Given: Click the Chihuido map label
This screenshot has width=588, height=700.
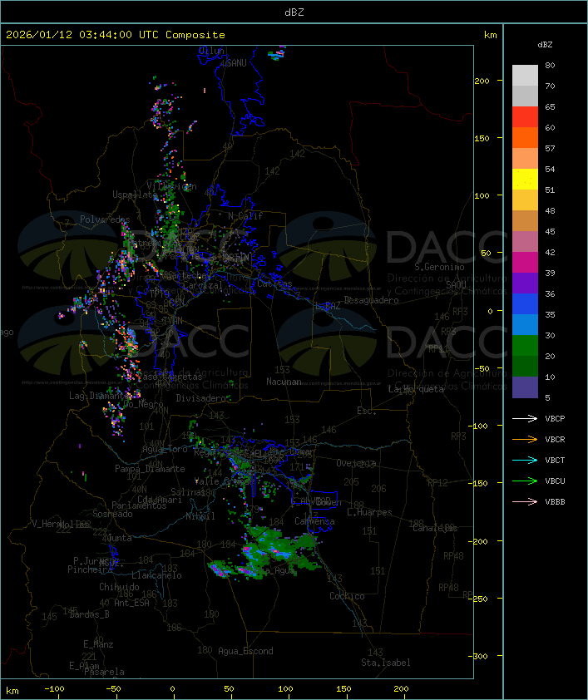Looking at the screenshot, I should 119,587.
